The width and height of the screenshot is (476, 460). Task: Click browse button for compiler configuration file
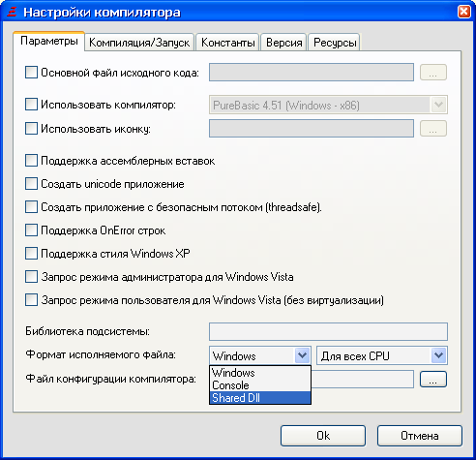tap(433, 379)
